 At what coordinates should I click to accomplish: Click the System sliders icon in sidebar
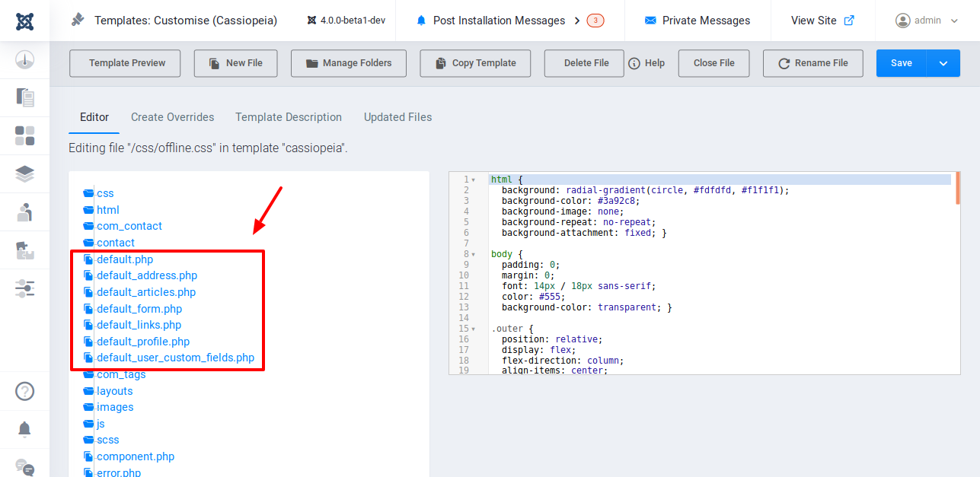[24, 288]
